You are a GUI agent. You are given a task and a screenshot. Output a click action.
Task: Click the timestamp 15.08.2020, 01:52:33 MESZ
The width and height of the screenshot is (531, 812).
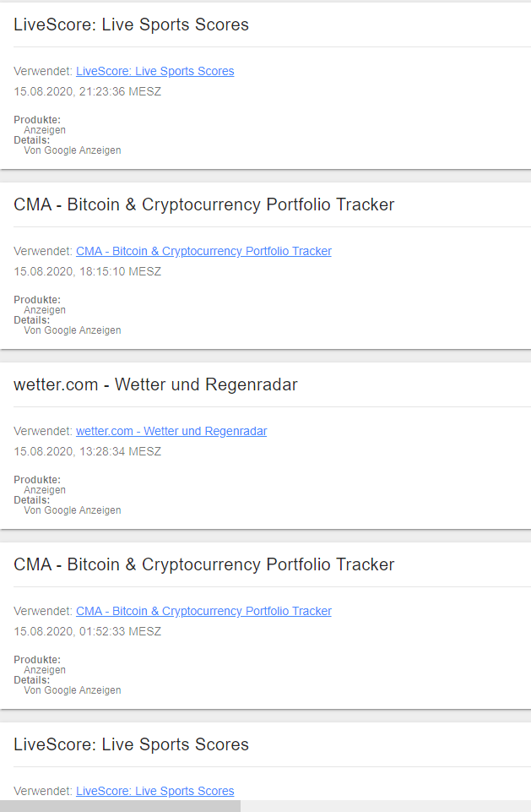[87, 631]
